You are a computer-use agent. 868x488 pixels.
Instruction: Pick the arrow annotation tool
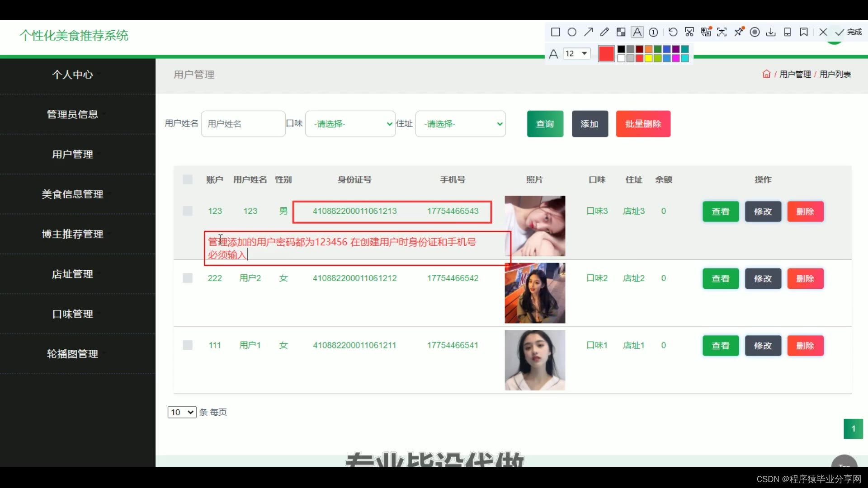click(x=588, y=32)
